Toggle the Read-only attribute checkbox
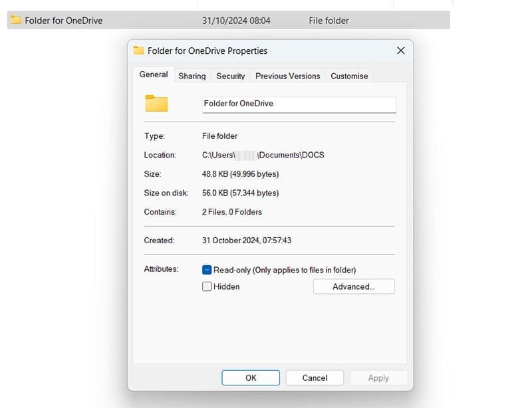 click(x=207, y=270)
